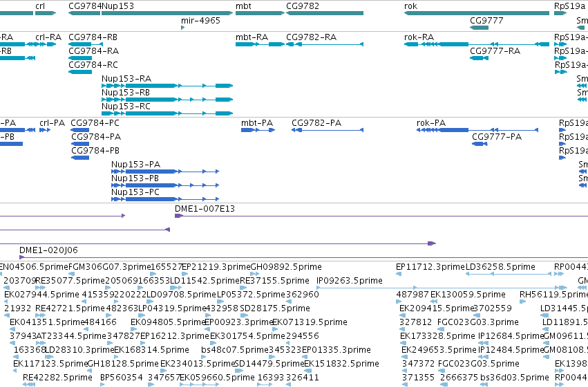Click the LP05372.5prime EST label
Screen dimensions: 588x388
[x=252, y=295]
